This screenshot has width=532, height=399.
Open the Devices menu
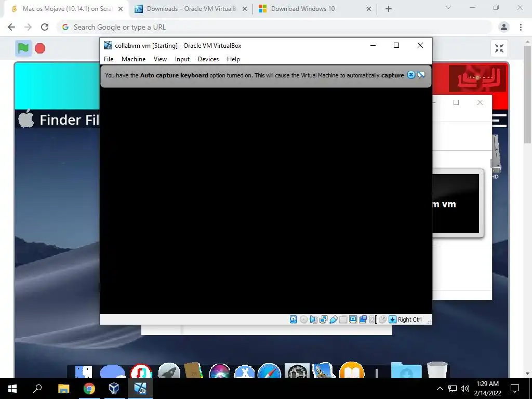208,59
